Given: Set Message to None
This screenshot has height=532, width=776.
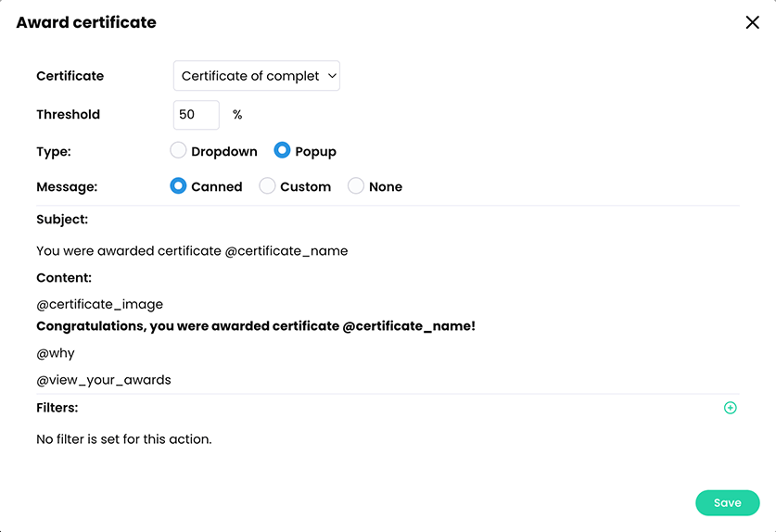Looking at the screenshot, I should point(356,186).
